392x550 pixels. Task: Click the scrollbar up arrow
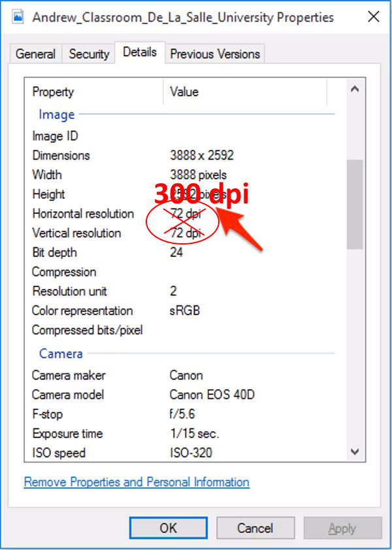point(355,89)
